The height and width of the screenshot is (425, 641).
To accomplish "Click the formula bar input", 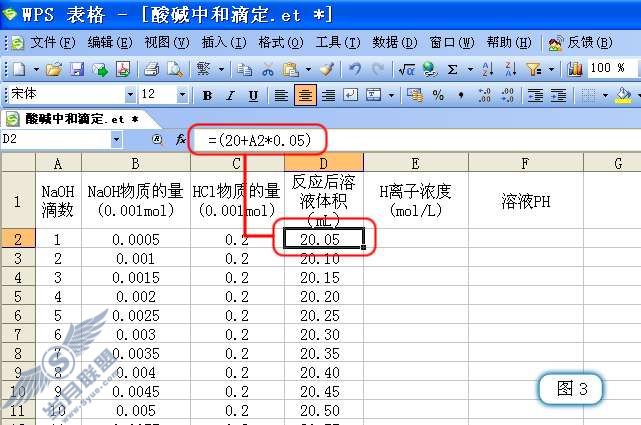I will coord(415,140).
